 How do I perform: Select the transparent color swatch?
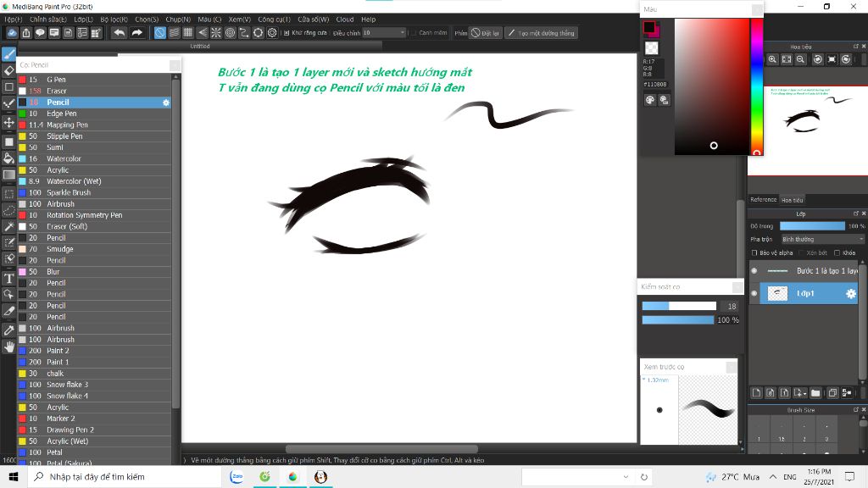click(x=652, y=48)
